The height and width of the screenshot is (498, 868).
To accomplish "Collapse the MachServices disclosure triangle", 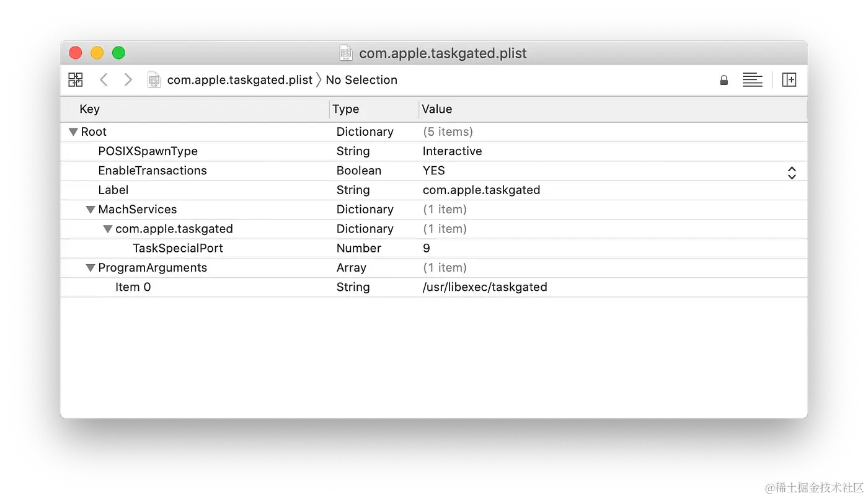I will coord(91,210).
